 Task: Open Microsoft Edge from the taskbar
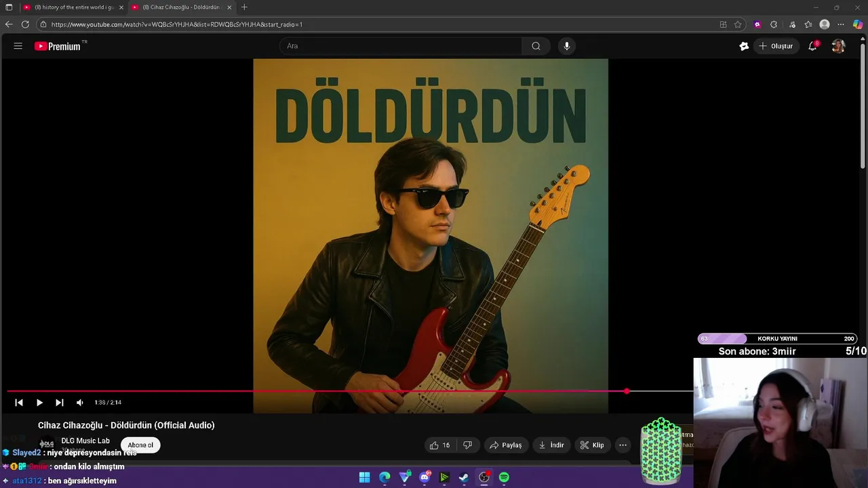[384, 477]
